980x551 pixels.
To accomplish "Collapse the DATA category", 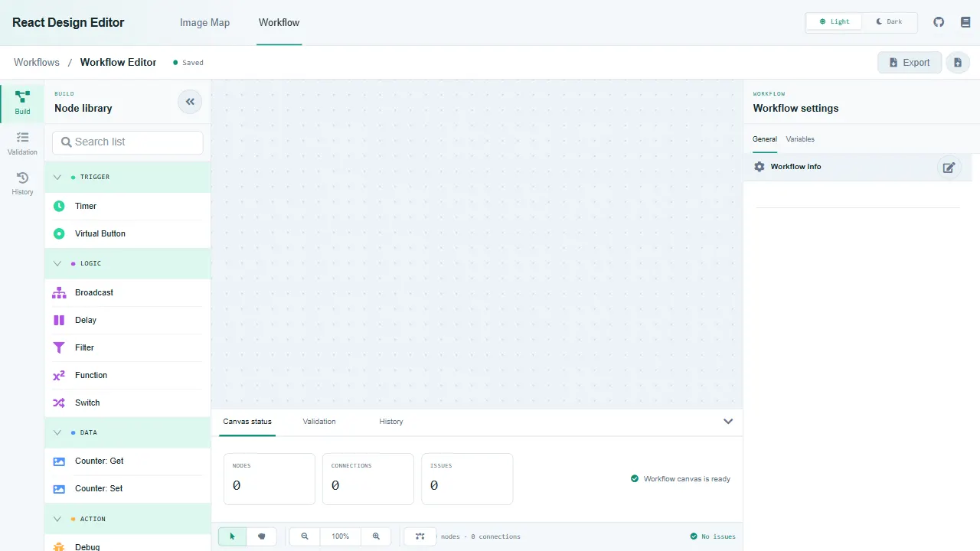I will click(128, 432).
